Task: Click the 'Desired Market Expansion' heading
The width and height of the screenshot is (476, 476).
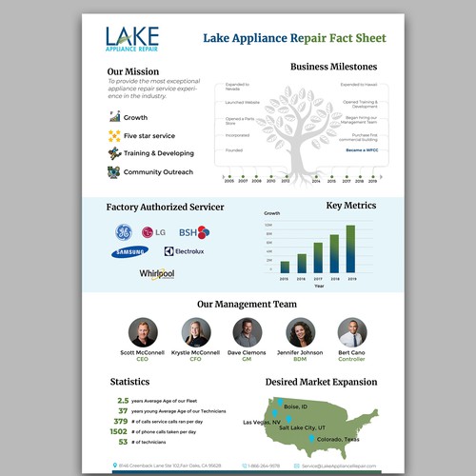Action: [321, 382]
